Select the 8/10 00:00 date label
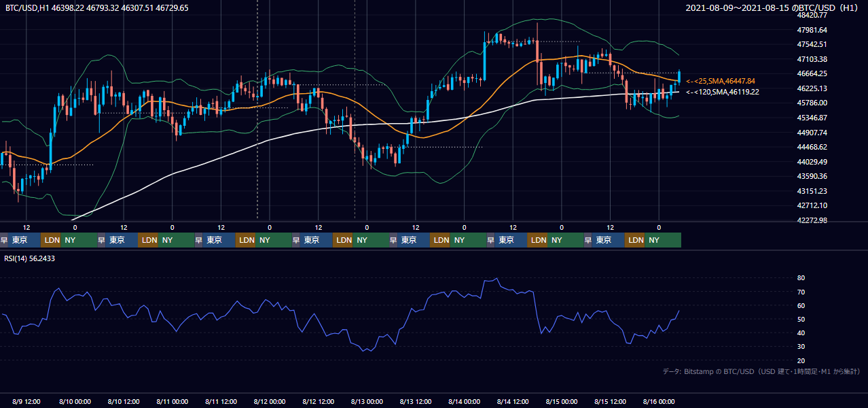Viewport: 868px width, 408px height. (x=75, y=401)
